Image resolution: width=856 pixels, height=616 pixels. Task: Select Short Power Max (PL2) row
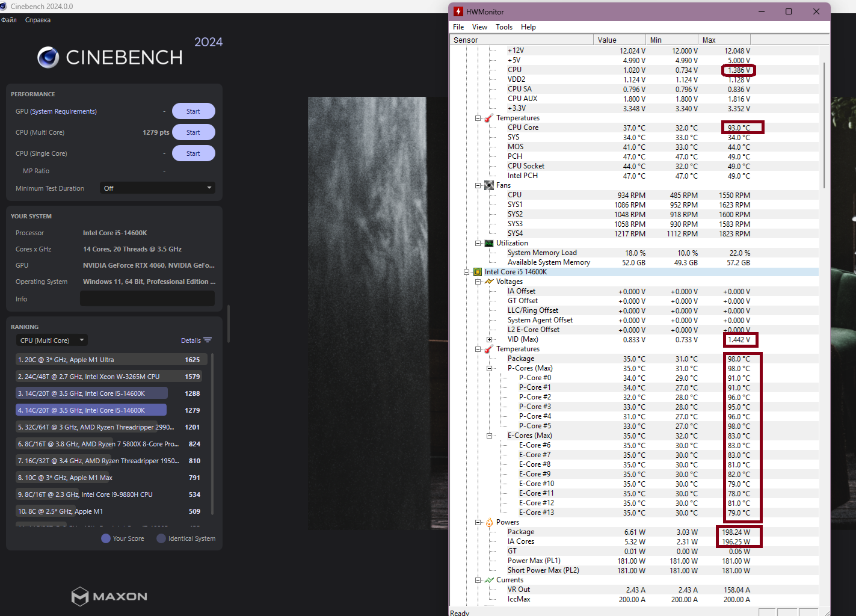[x=634, y=570]
